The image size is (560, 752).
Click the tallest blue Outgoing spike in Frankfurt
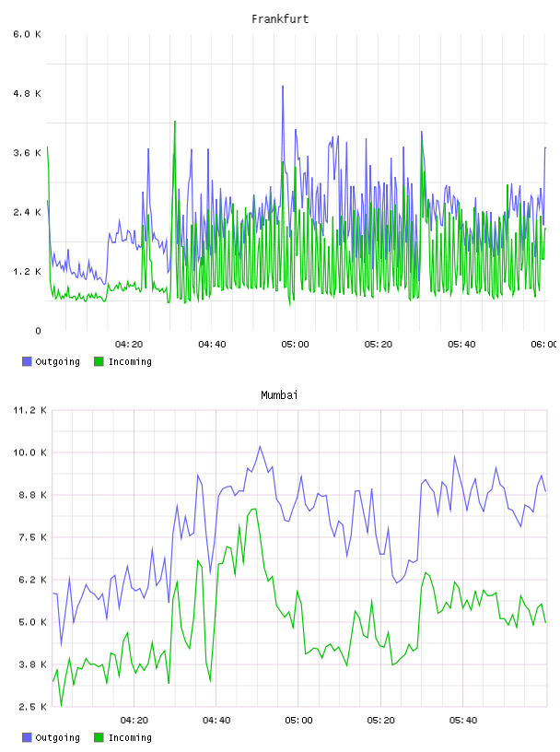[x=283, y=87]
